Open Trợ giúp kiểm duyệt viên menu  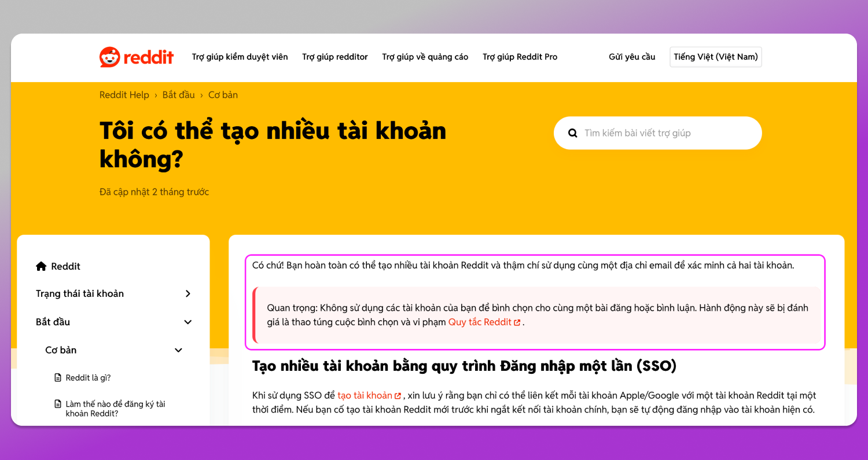click(240, 57)
